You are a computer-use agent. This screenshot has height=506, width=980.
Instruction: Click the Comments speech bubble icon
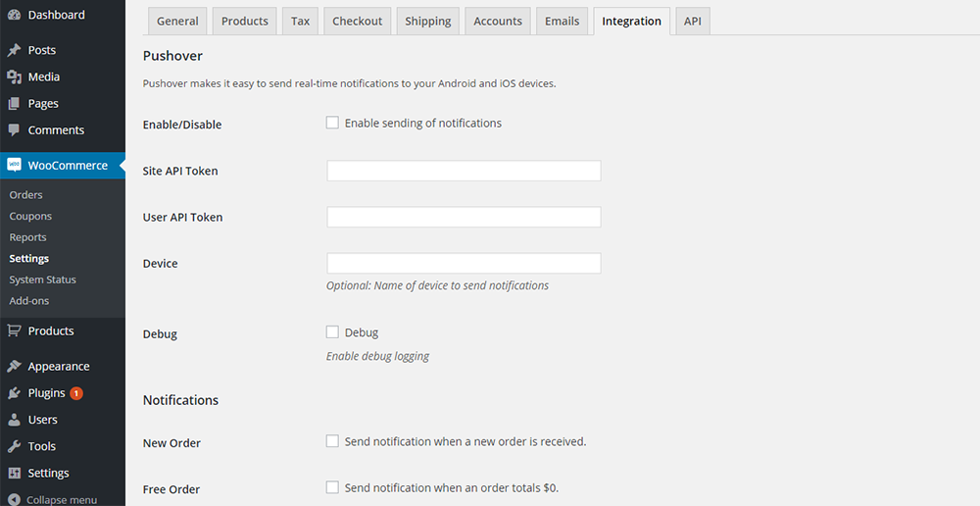(14, 129)
